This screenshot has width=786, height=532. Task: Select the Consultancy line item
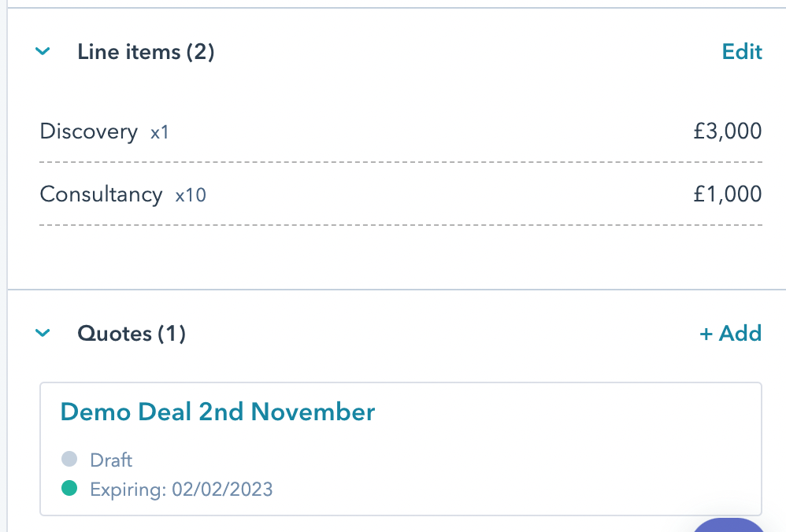tap(101, 194)
